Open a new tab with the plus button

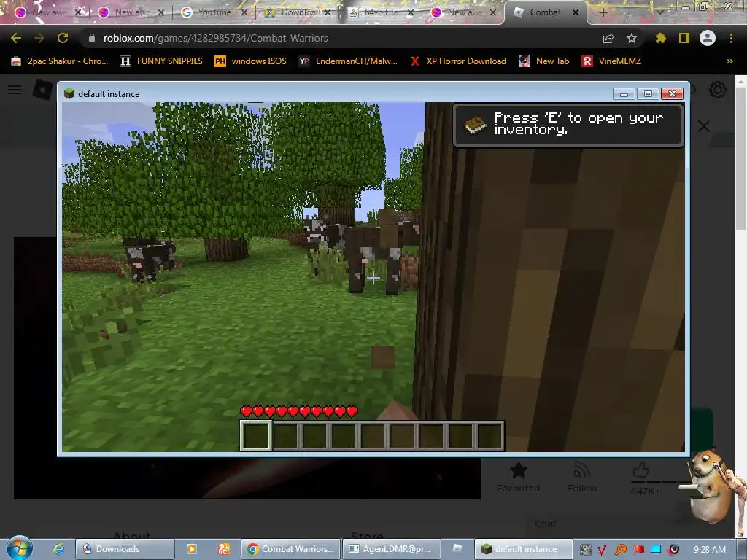[603, 12]
